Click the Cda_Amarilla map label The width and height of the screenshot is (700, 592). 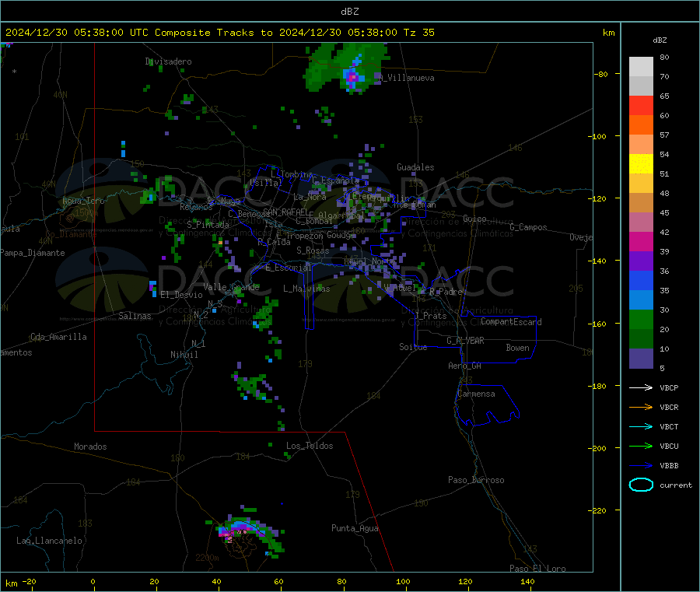coord(58,337)
